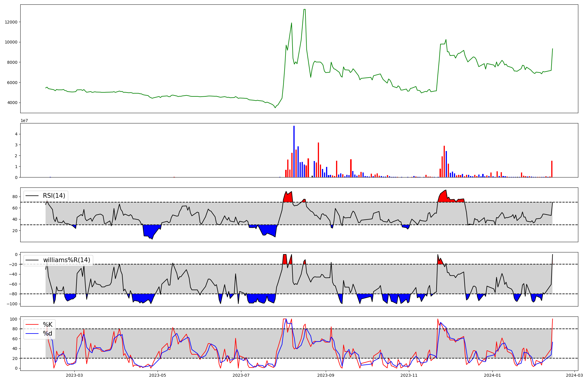Select the 2023-11 x-axis date label
588x382 pixels.
tap(409, 375)
